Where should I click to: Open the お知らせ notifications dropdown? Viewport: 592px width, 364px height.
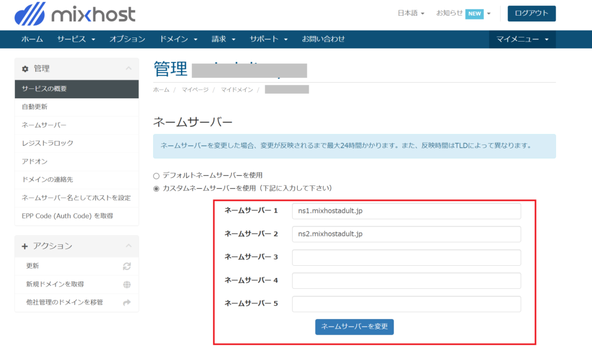click(x=462, y=13)
